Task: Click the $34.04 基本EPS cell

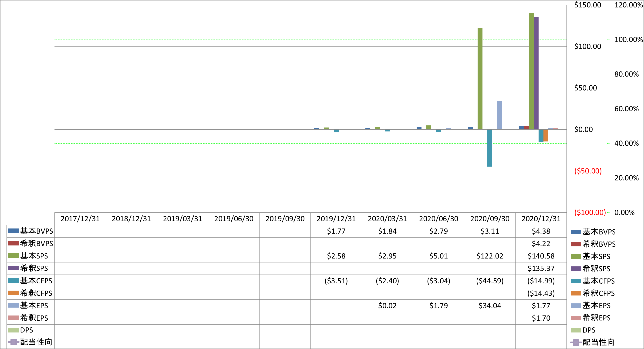Action: pos(490,306)
